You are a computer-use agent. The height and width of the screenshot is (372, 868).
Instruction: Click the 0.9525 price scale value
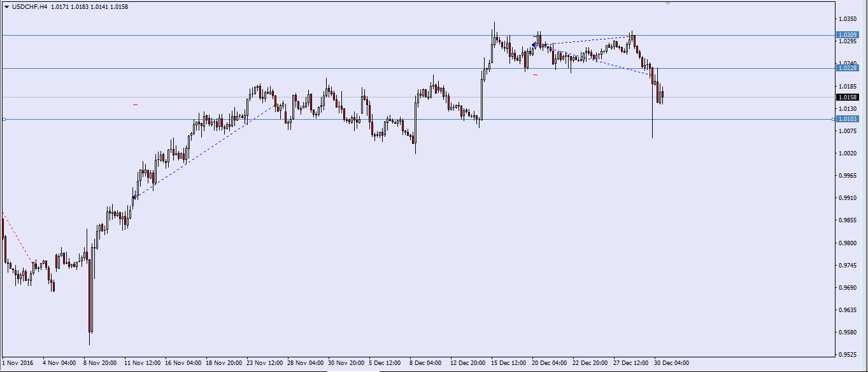click(x=848, y=354)
